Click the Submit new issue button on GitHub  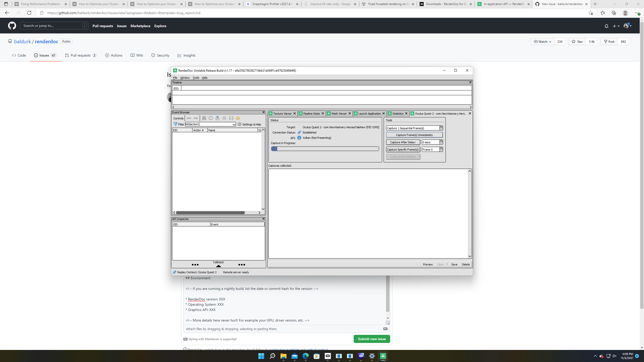[x=372, y=339]
